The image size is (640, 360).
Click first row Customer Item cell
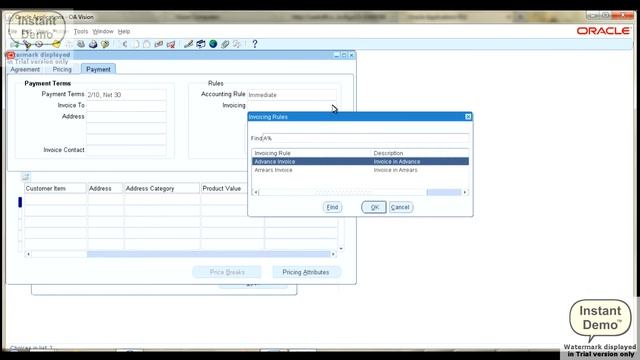point(56,200)
